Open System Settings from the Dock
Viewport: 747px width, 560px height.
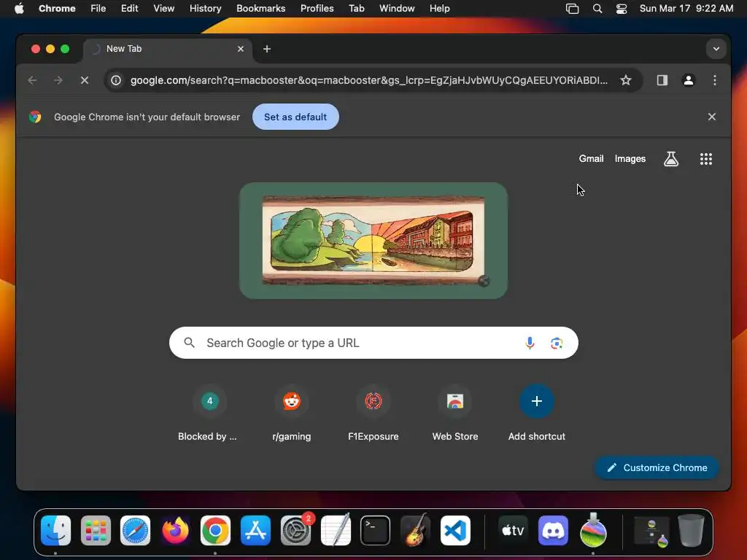tap(295, 530)
